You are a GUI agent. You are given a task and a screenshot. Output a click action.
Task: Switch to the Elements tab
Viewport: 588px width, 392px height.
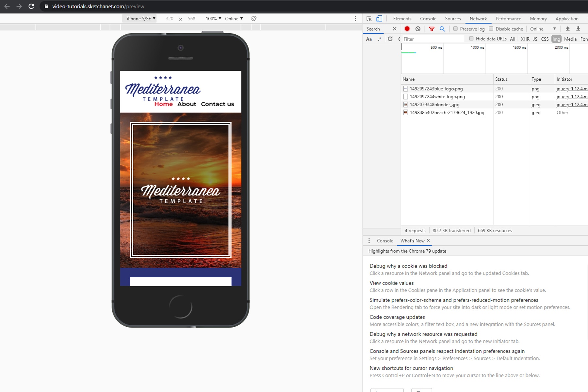point(402,19)
